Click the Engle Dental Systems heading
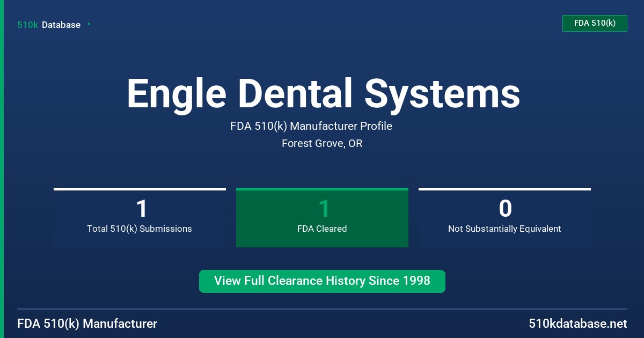The image size is (644, 338). pos(323,94)
